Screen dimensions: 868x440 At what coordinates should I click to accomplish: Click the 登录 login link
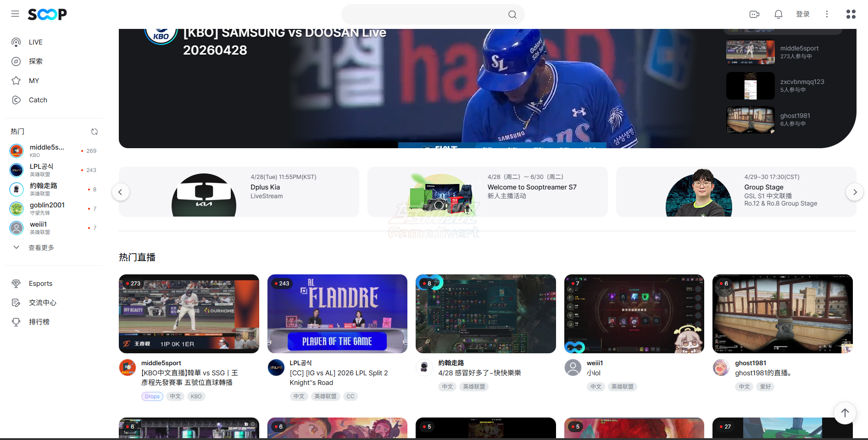(x=802, y=14)
